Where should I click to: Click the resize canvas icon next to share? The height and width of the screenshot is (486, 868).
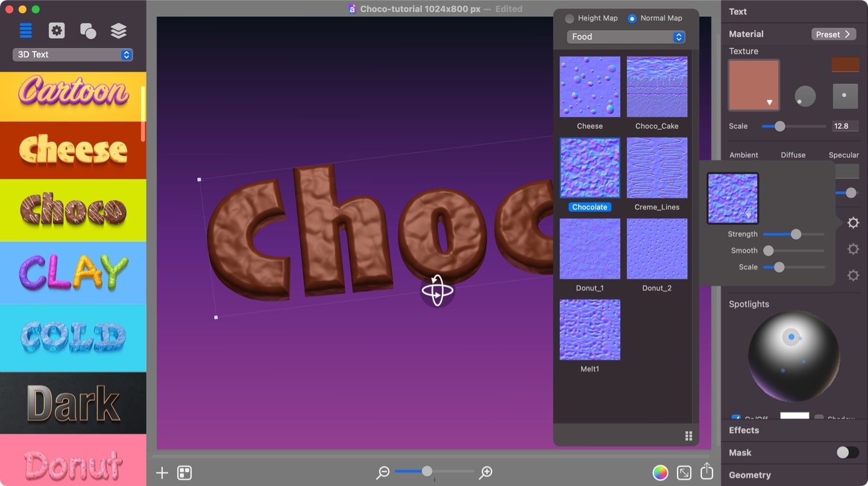(684, 473)
